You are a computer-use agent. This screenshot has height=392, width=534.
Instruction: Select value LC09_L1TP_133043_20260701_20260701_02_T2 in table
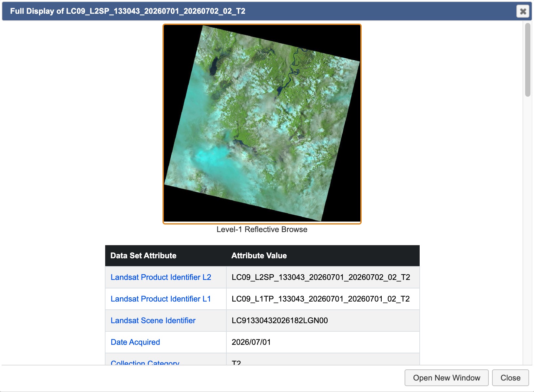pyautogui.click(x=320, y=299)
